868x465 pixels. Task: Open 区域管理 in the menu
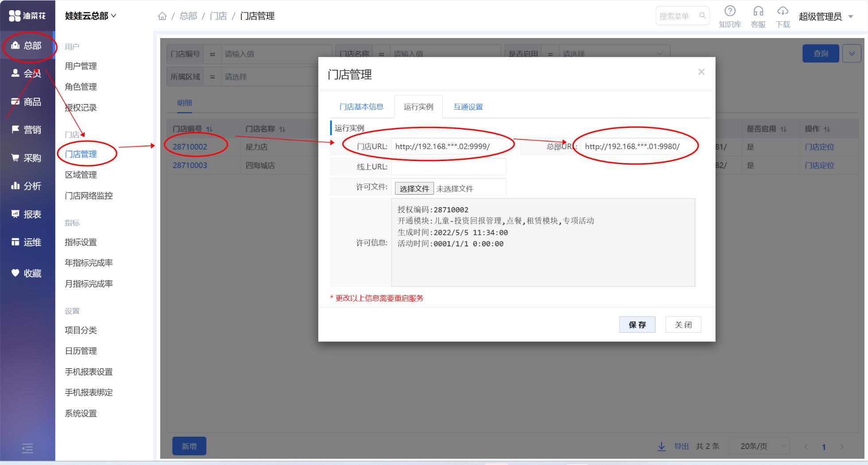81,175
